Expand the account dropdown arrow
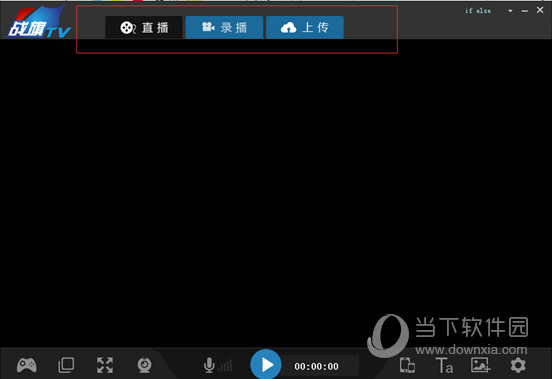 pyautogui.click(x=510, y=11)
